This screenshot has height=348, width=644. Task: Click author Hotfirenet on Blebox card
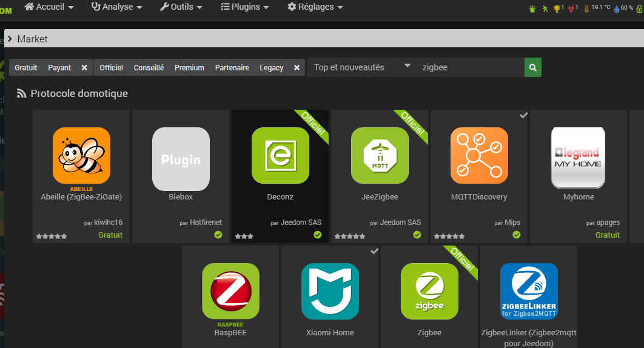click(x=206, y=223)
